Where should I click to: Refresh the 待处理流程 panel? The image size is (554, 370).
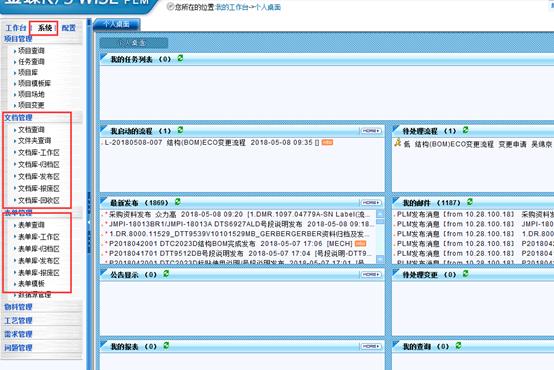[x=465, y=130]
